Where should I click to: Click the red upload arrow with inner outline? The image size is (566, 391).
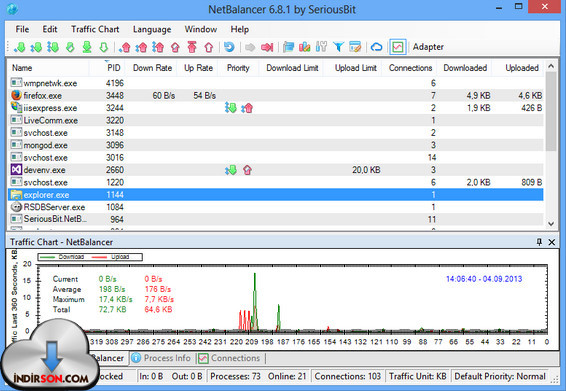coord(175,47)
